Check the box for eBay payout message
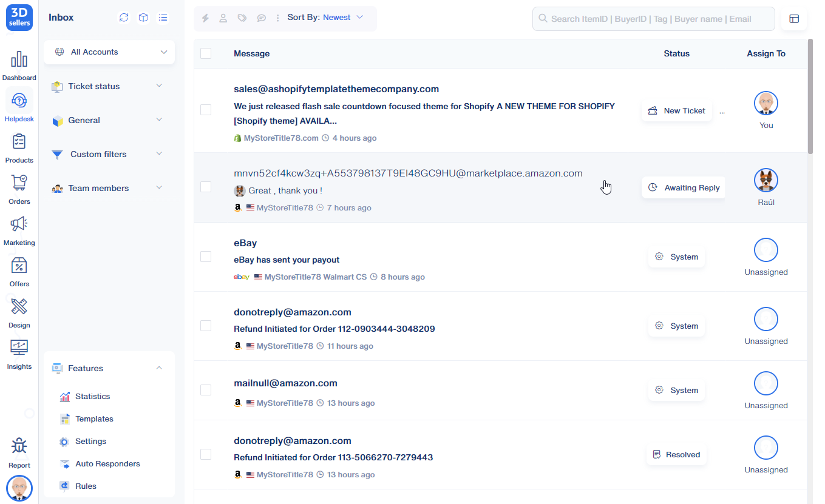The image size is (825, 504). coord(206,257)
